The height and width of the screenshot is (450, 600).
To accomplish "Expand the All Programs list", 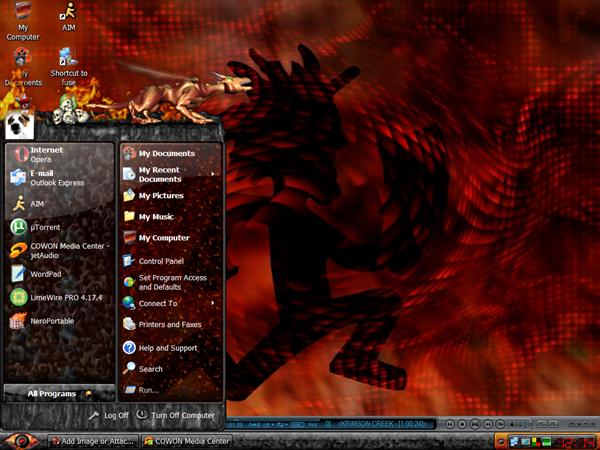I will pos(59,393).
